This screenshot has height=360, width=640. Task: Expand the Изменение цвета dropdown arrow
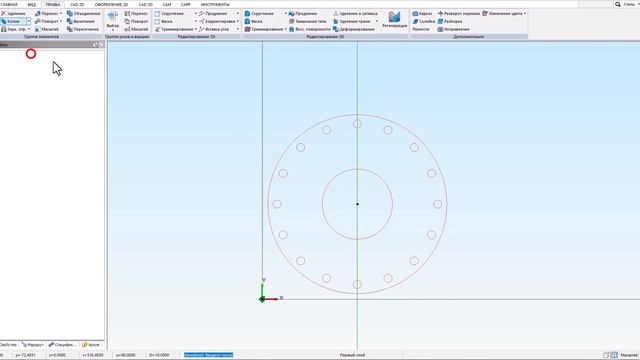[x=524, y=13]
